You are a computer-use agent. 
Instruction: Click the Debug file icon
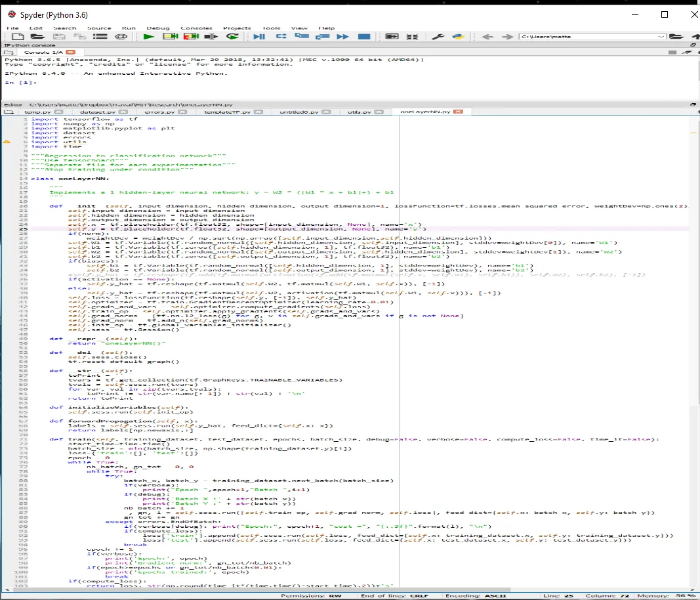pos(259,37)
